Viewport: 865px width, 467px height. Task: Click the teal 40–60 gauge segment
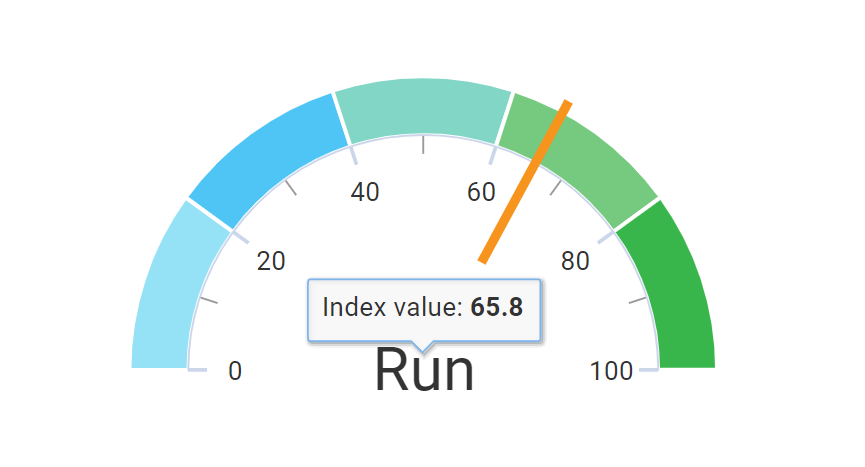pos(423,109)
